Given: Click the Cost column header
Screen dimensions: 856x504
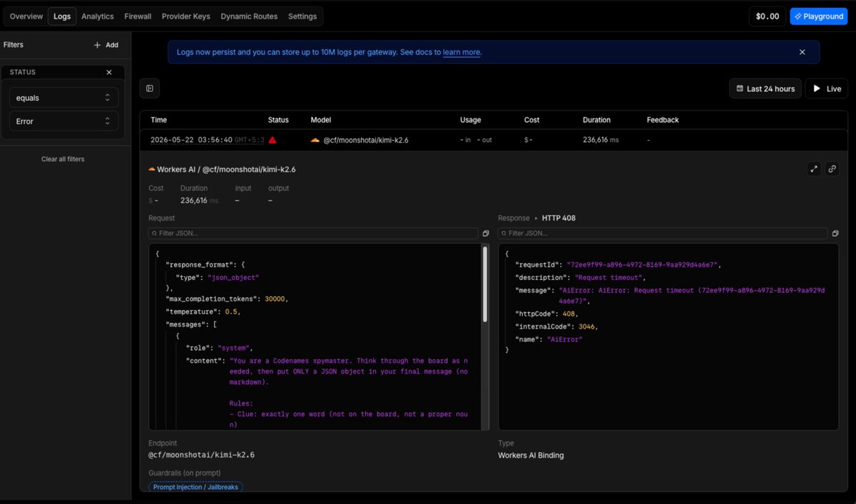Looking at the screenshot, I should point(532,120).
